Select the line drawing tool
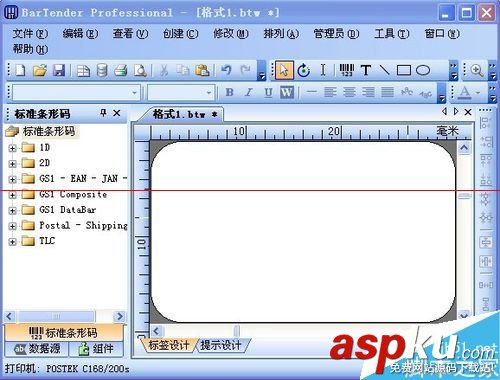Viewport: 500px width, 380px height. point(384,70)
